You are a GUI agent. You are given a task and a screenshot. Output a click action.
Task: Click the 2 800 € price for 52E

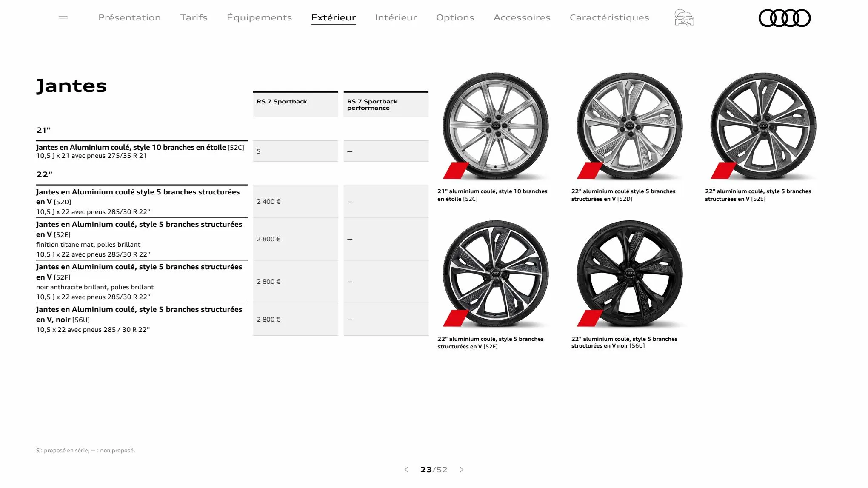click(295, 239)
